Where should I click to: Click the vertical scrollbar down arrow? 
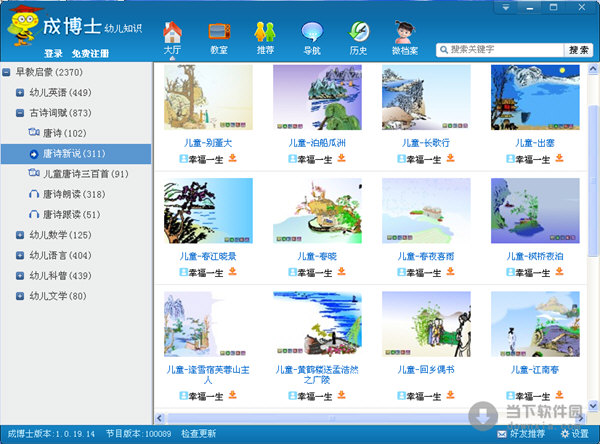[x=593, y=405]
